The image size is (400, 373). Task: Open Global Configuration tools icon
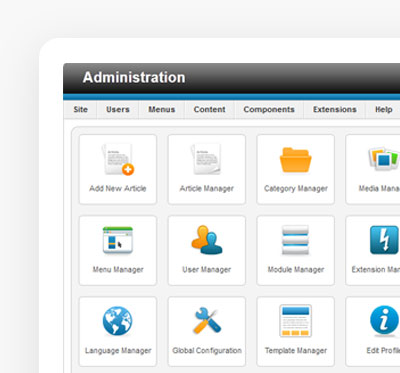207,321
